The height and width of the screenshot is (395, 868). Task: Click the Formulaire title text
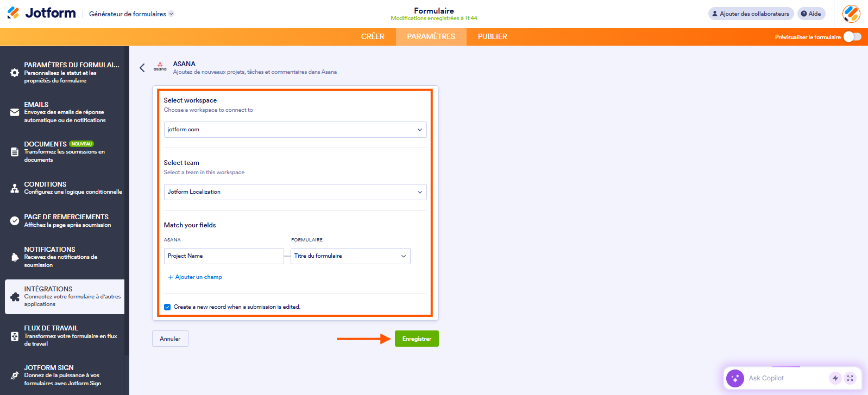434,11
